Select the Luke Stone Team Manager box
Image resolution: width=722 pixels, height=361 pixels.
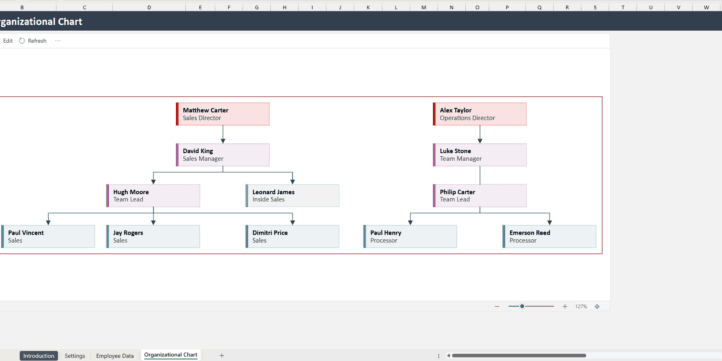coord(480,155)
